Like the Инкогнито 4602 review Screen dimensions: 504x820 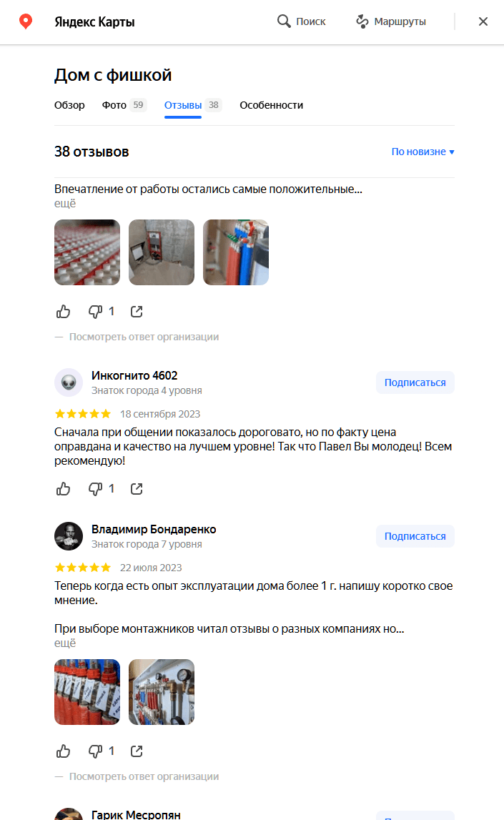(63, 489)
